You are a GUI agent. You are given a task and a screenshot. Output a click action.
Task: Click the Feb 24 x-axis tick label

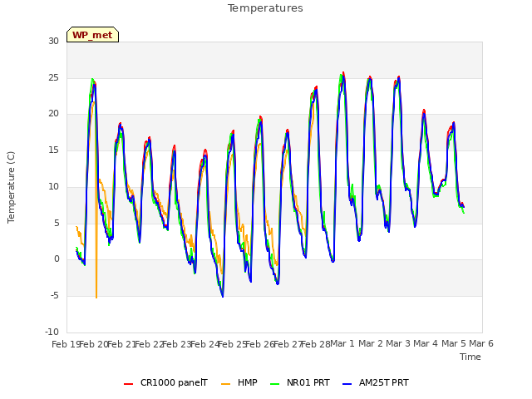click(x=204, y=344)
